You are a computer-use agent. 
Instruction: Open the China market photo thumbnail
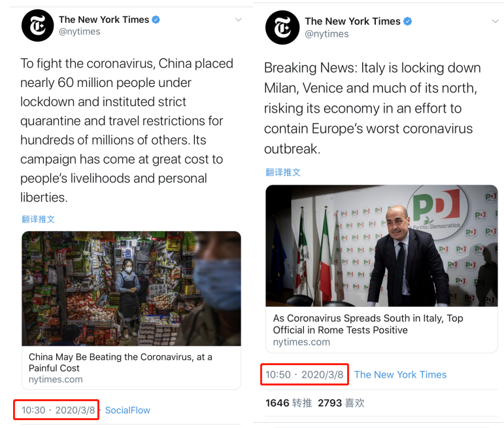131,288
